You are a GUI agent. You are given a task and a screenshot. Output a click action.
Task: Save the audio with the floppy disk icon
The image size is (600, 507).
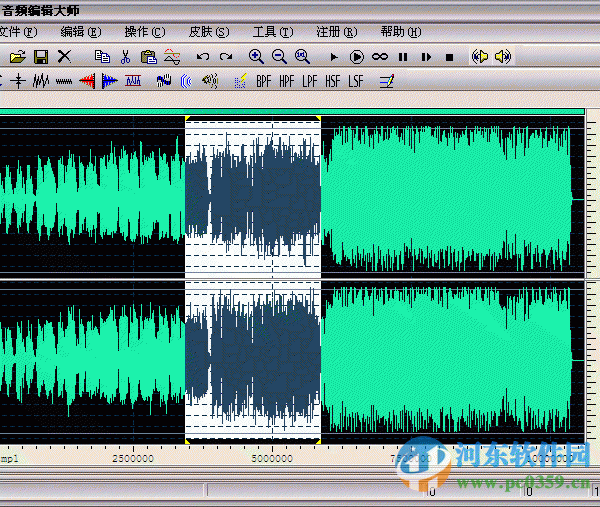coord(41,57)
